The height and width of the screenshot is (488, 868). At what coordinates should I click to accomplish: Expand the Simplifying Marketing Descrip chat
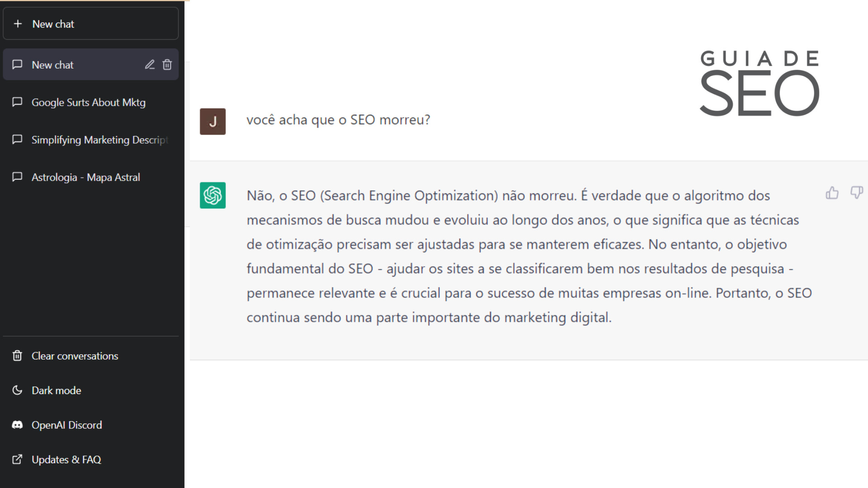(x=92, y=140)
